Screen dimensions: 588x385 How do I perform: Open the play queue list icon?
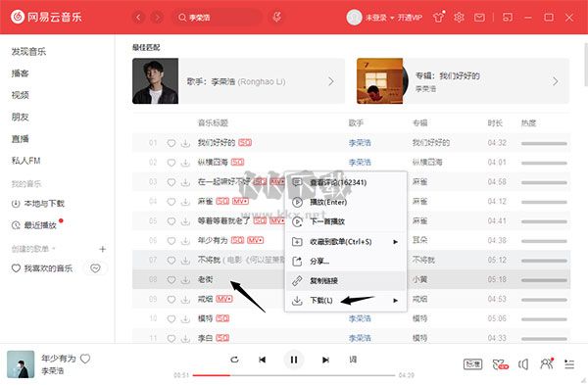pyautogui.click(x=569, y=364)
